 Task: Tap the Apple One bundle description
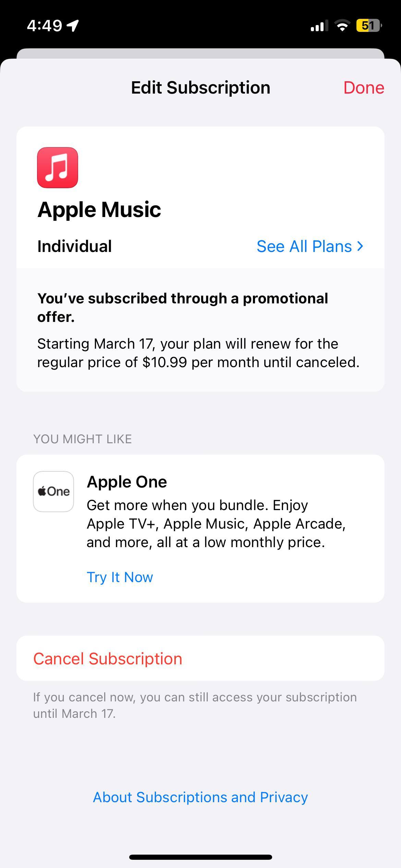pos(216,523)
